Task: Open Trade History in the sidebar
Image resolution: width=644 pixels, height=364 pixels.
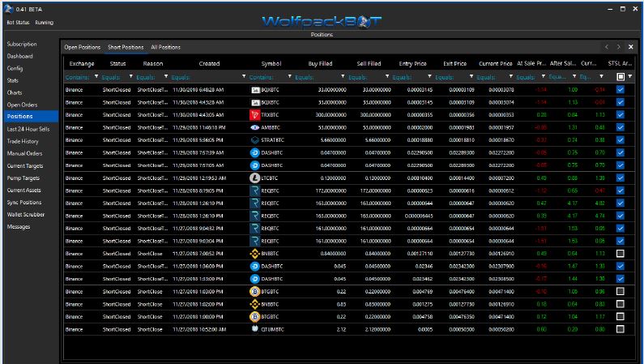Action: [23, 141]
